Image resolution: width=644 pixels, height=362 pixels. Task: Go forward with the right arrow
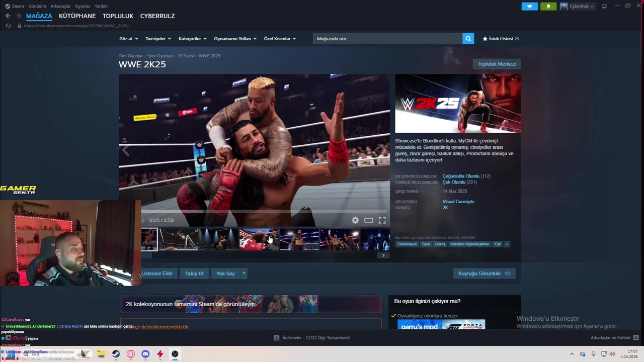[19, 16]
